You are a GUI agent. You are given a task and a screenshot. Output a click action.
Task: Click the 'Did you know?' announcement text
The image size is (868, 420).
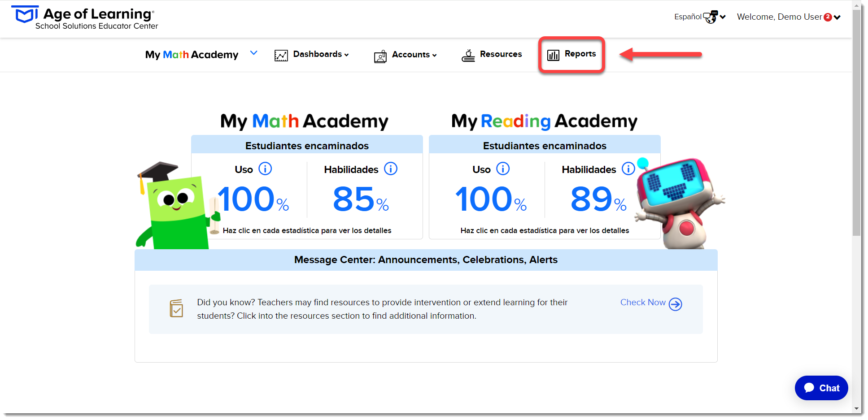(382, 309)
